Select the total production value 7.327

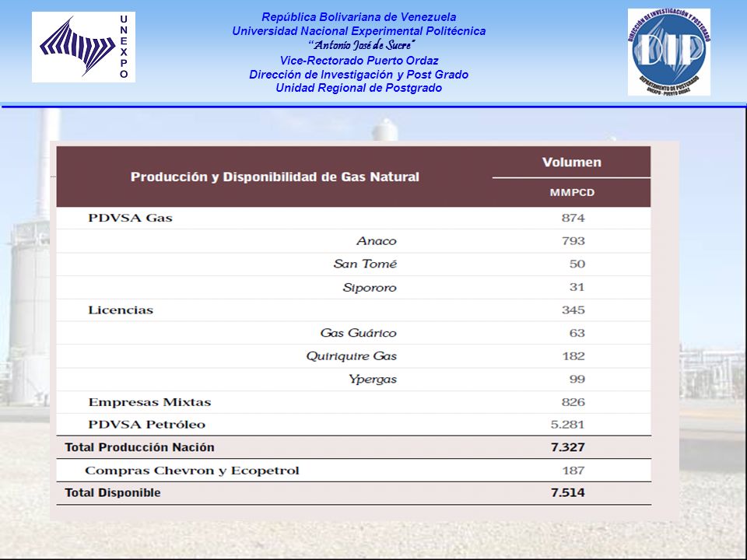(567, 447)
